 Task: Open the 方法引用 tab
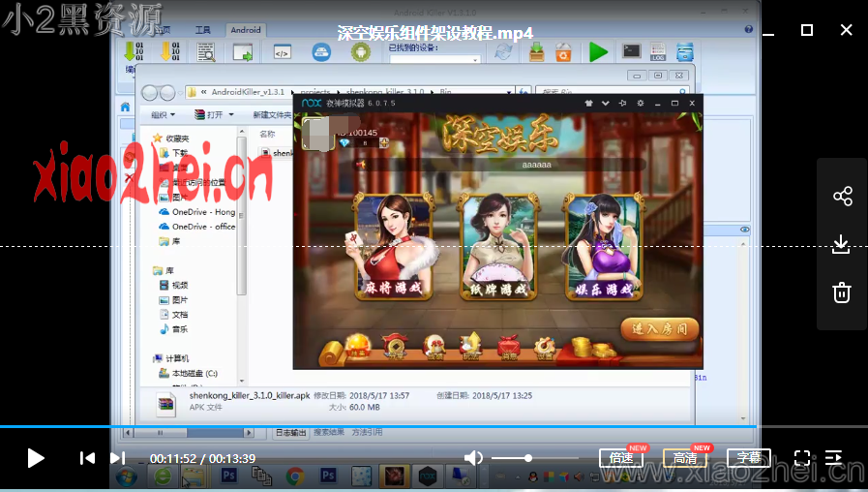pyautogui.click(x=367, y=432)
